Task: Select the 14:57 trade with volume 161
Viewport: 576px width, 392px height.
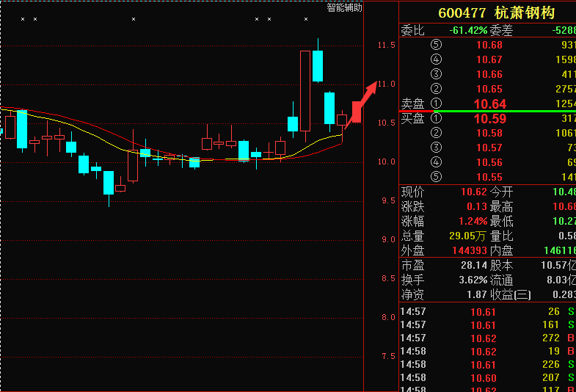Action: [487, 325]
